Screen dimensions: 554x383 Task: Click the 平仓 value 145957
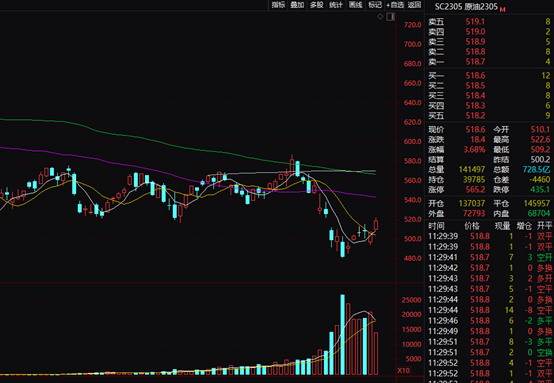tap(537, 204)
